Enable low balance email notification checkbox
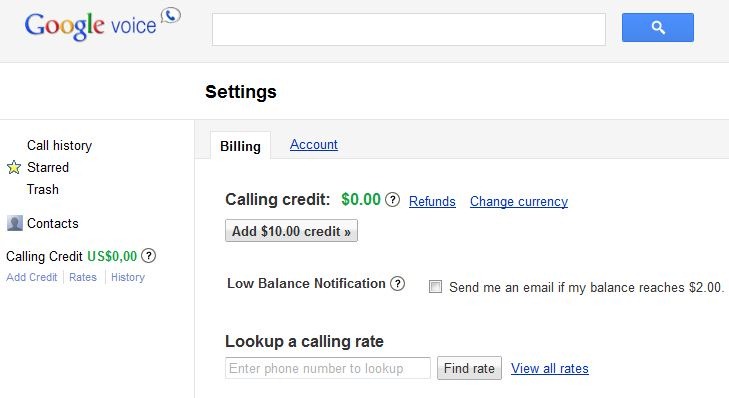Viewport: 729px width, 398px height. click(x=435, y=286)
